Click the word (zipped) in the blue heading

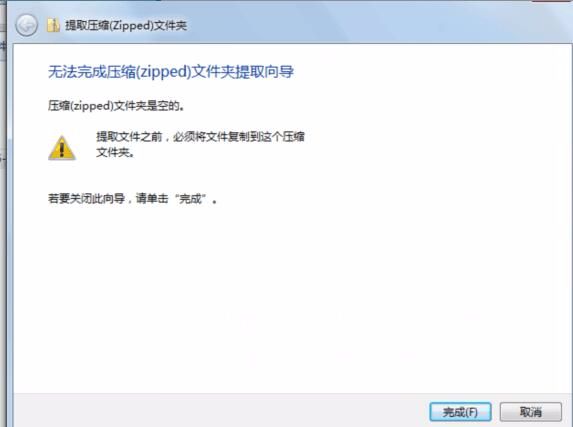(x=164, y=72)
